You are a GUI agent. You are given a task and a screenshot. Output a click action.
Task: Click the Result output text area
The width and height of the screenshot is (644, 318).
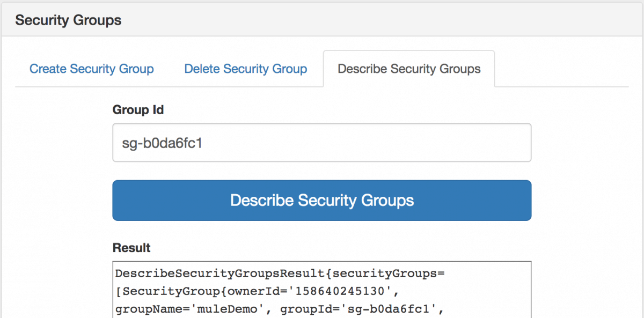(x=321, y=290)
